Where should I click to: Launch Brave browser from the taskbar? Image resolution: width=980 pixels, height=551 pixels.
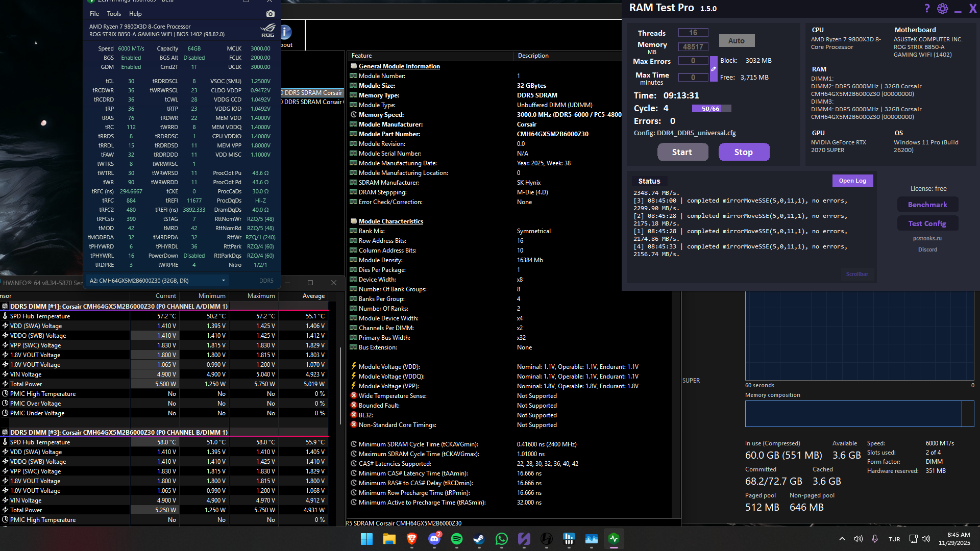point(412,539)
